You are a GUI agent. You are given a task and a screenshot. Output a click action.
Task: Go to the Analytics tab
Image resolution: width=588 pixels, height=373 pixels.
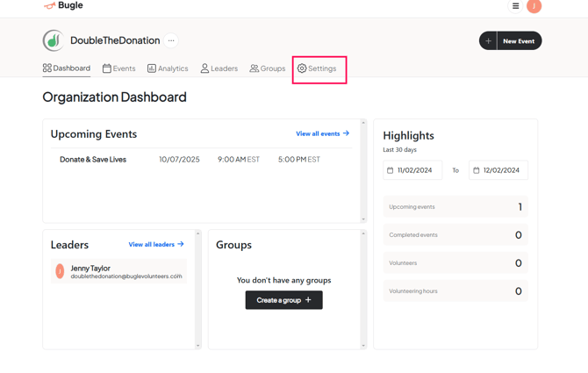168,68
